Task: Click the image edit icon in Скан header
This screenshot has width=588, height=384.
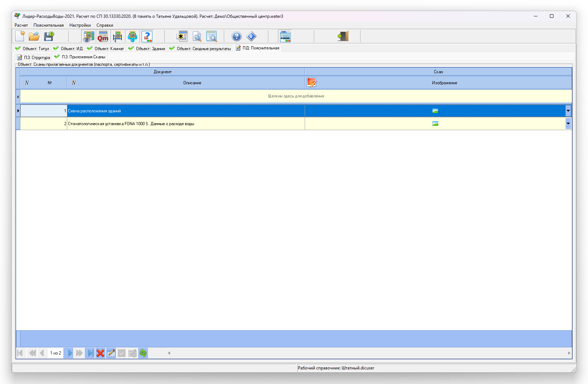Action: point(311,82)
